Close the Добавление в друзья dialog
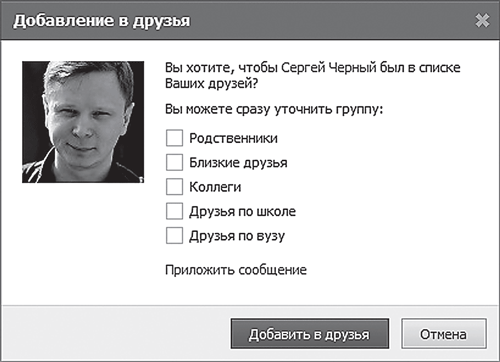The width and height of the screenshot is (500, 362). click(482, 21)
